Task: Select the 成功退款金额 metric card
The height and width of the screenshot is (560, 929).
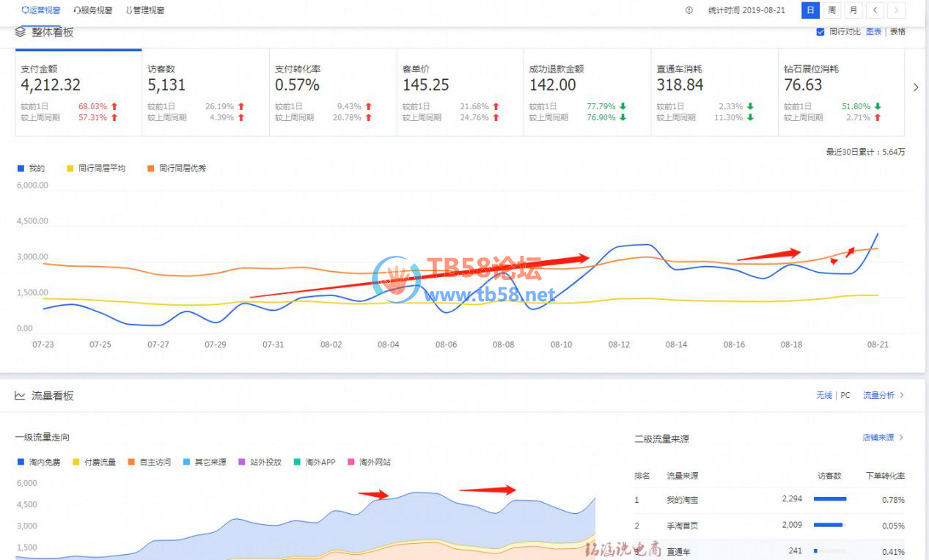Action: click(x=587, y=93)
